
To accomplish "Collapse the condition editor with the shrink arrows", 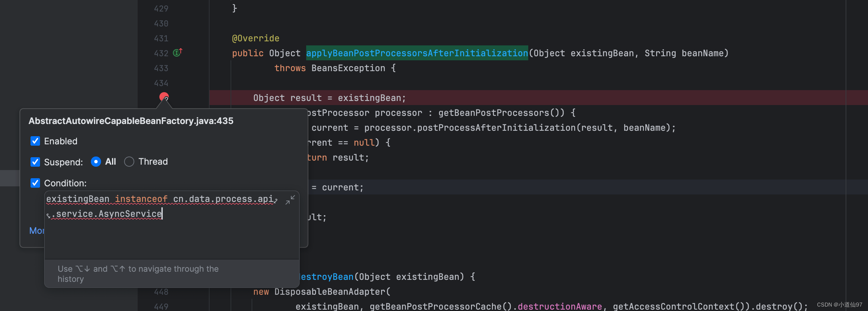I will click(x=290, y=200).
